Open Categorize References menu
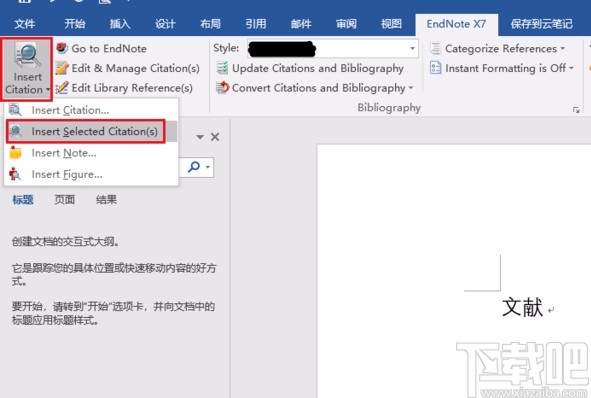Screen dimensions: 591x398 [498, 49]
